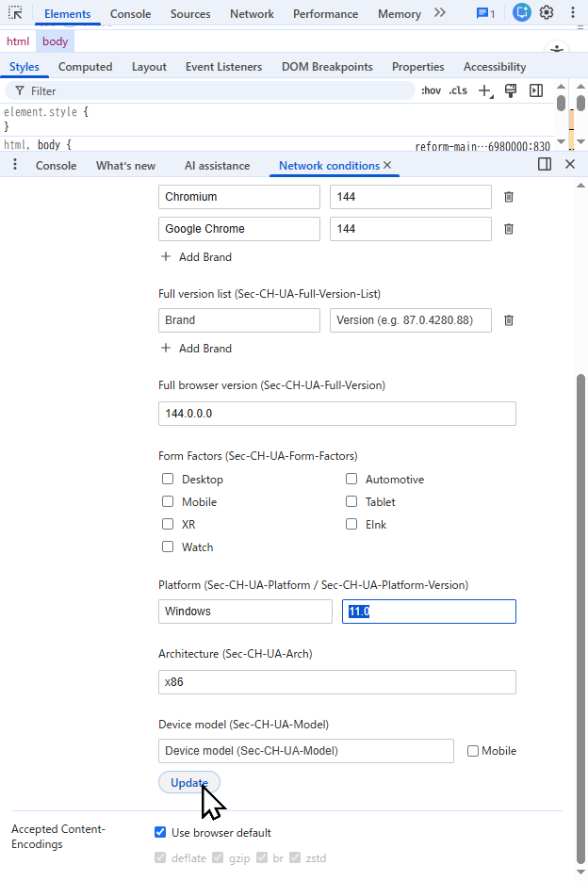Uncheck Use browser default encodings
588x881 pixels.
point(160,833)
